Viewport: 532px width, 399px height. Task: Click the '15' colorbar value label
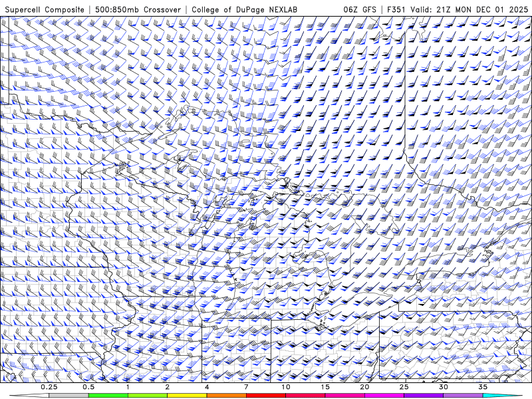tap(325, 387)
